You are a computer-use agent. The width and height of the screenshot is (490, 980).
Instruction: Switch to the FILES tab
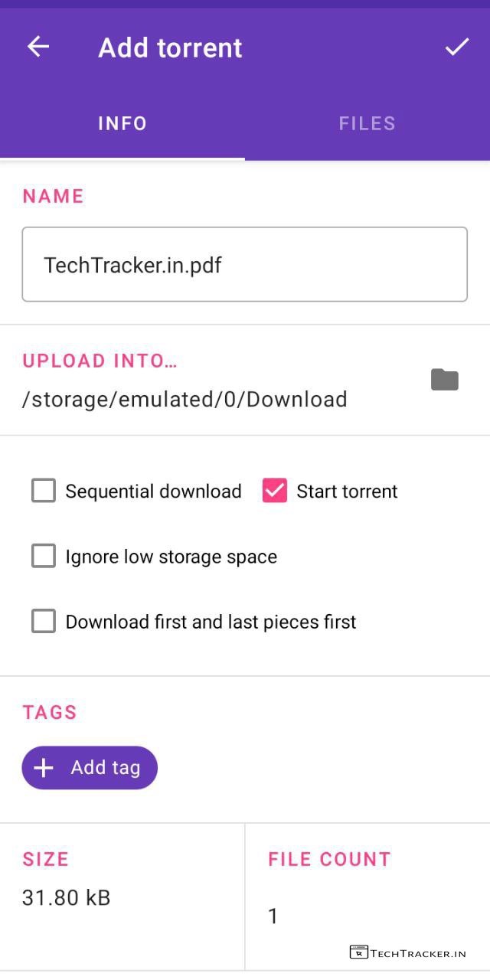(367, 124)
